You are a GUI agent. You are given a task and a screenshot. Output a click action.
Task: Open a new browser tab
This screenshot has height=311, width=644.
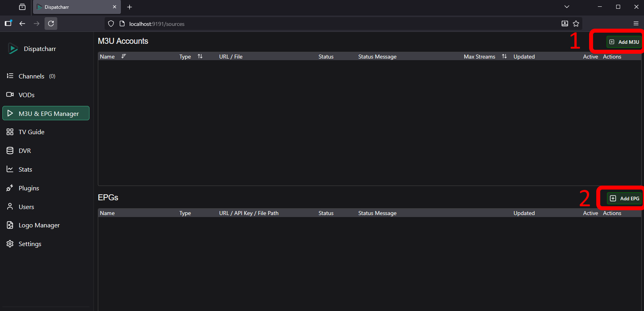(x=129, y=7)
